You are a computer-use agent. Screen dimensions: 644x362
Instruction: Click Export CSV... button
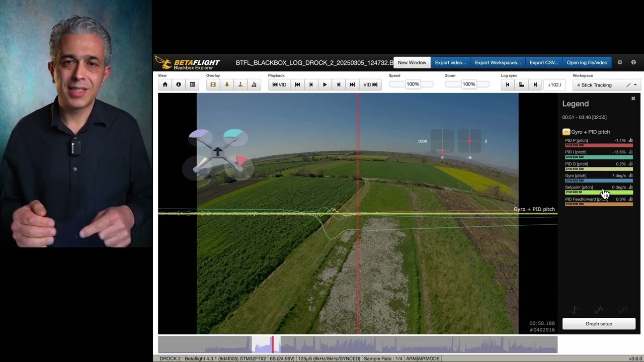point(543,62)
